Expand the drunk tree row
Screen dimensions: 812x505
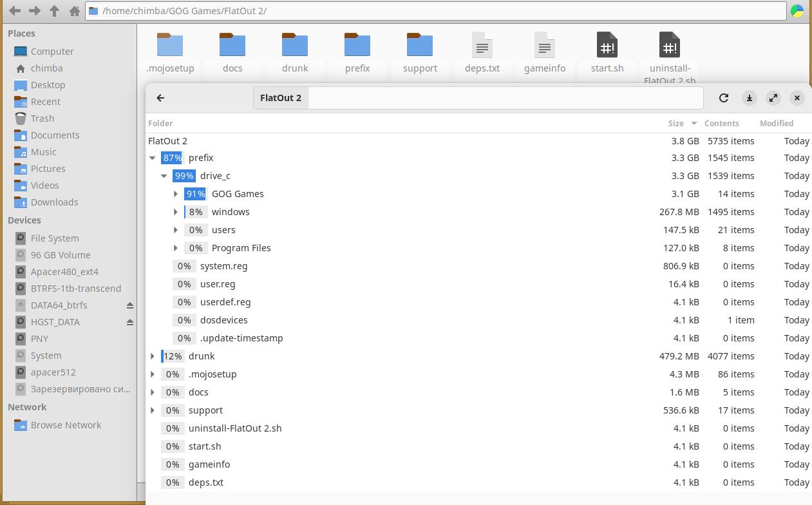(153, 356)
